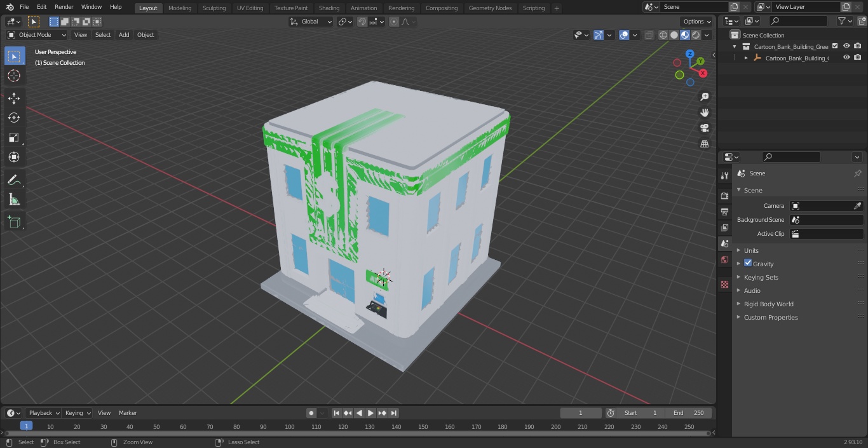The image size is (868, 448).
Task: Activate the Scale tool
Action: (x=14, y=137)
